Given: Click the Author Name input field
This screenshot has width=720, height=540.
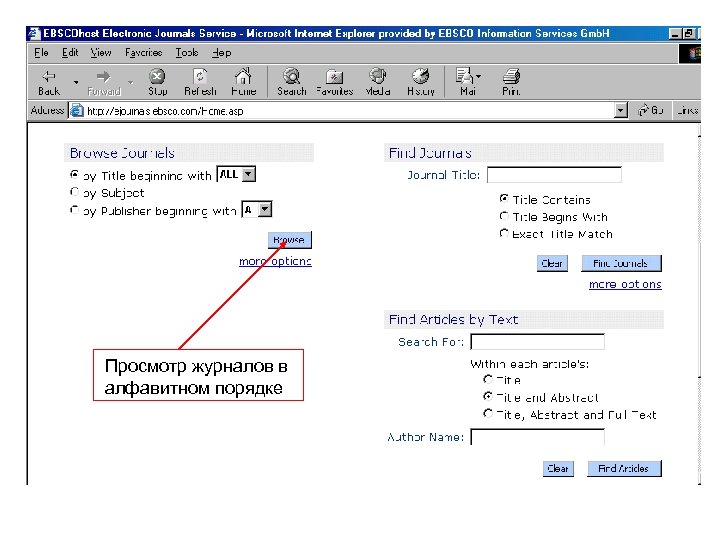Looking at the screenshot, I should (537, 437).
